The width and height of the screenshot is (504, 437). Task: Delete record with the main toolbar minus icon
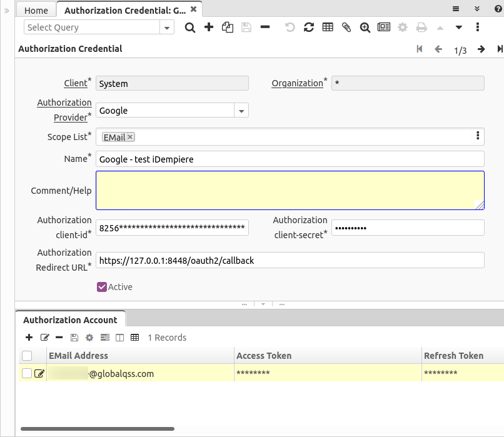(x=265, y=28)
